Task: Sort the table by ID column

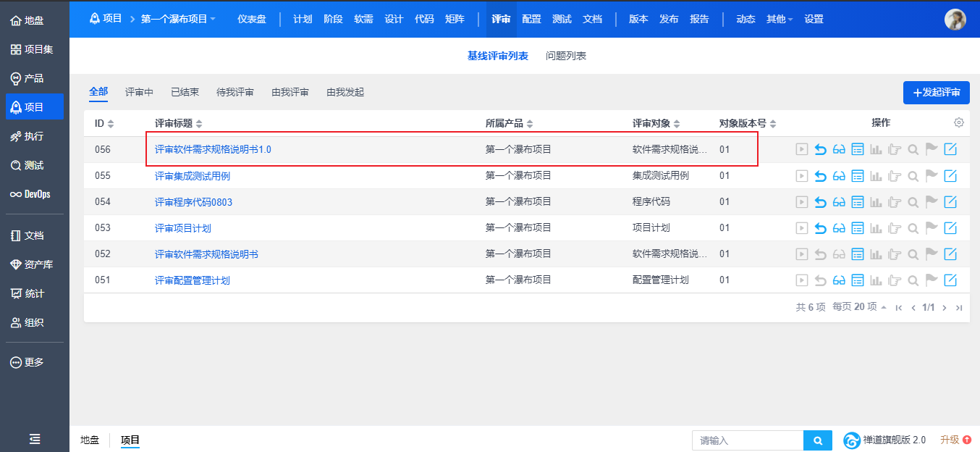Action: [104, 123]
